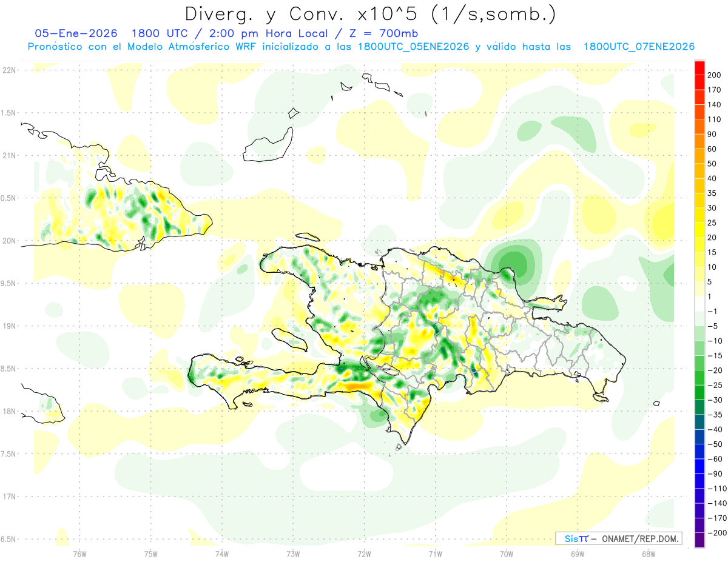Viewport: 728px width, 562px height.
Task: Click colorbar value label '-40'
Action: 715,429
